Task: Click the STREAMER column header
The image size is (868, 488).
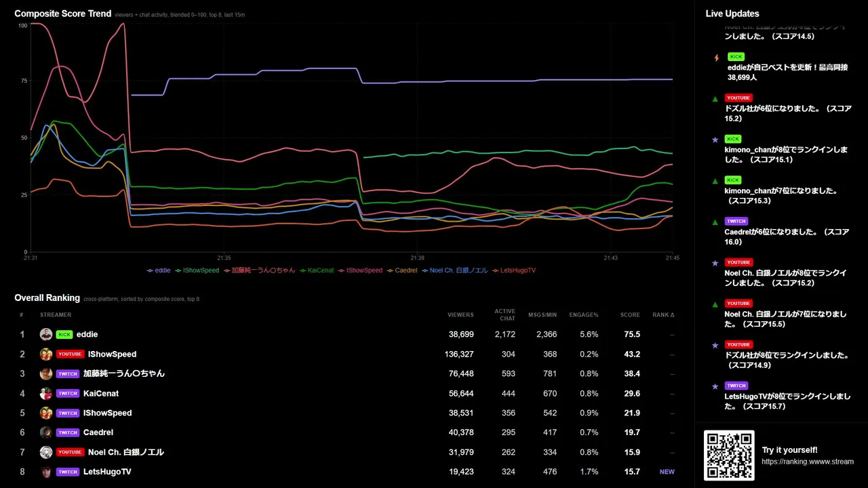Action: pos(56,314)
